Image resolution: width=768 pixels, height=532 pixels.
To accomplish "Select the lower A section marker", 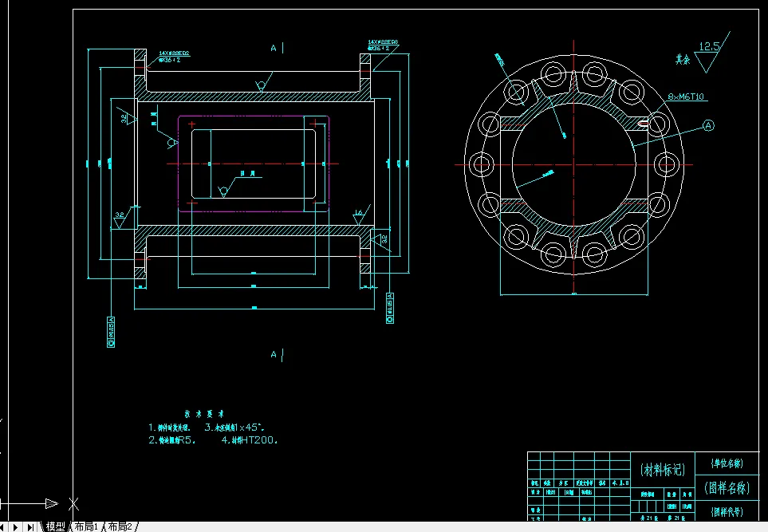I will pyautogui.click(x=274, y=354).
